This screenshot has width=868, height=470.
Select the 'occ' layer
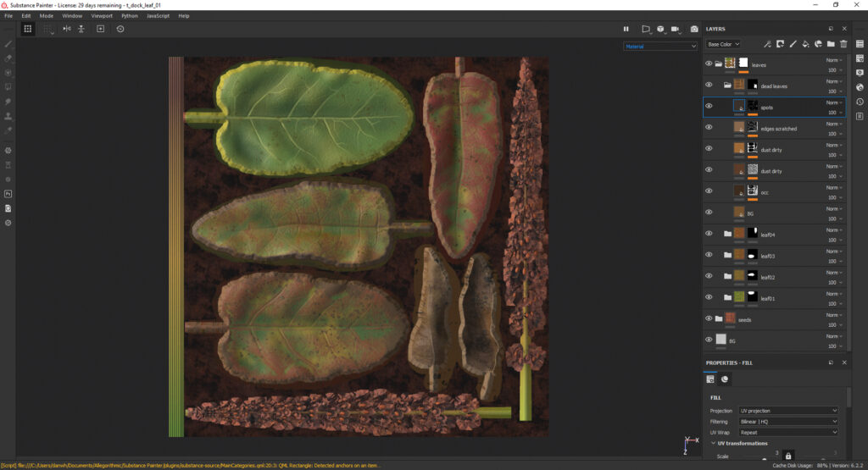(764, 192)
